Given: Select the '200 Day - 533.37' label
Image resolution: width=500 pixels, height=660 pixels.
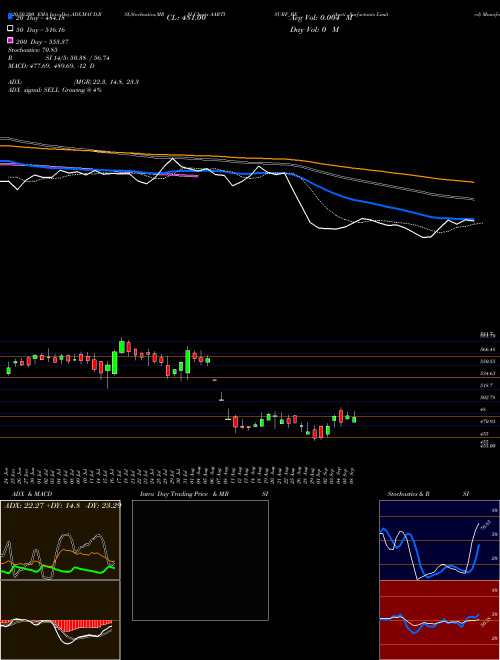Looking at the screenshot, I should pos(42,42).
